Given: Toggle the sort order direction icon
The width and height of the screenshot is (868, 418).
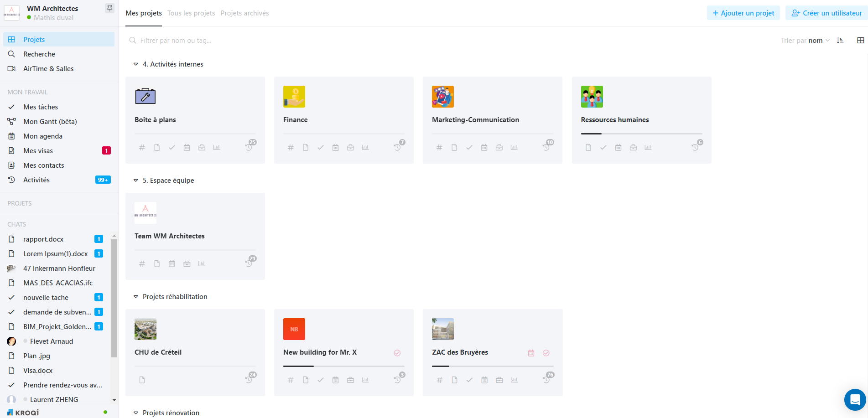Looking at the screenshot, I should pyautogui.click(x=841, y=40).
